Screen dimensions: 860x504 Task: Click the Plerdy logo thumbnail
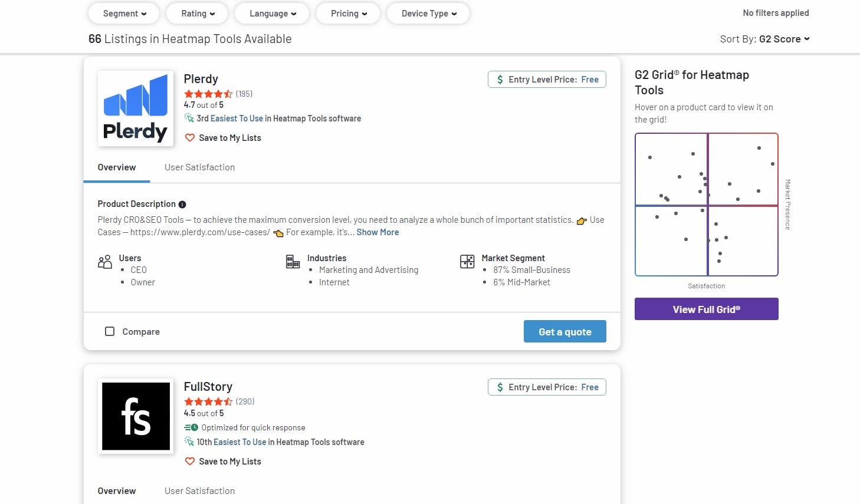click(x=136, y=108)
